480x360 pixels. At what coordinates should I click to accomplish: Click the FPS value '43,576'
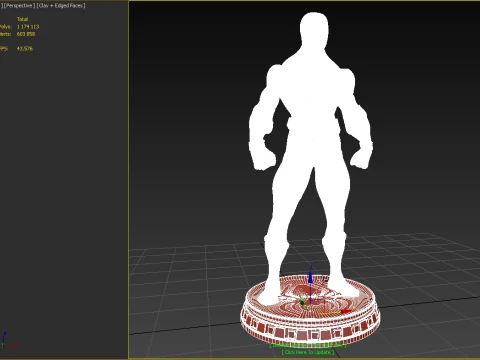pyautogui.click(x=25, y=49)
